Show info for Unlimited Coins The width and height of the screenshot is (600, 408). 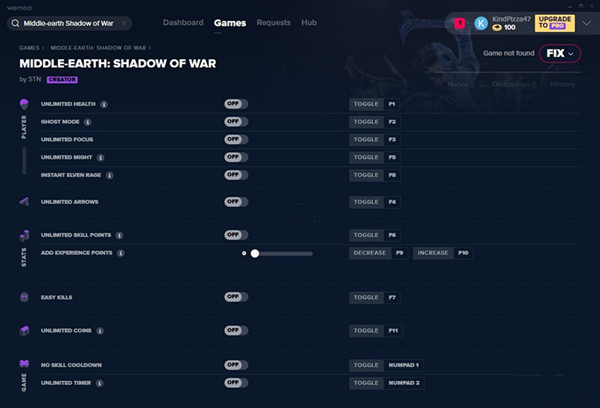[x=100, y=331]
